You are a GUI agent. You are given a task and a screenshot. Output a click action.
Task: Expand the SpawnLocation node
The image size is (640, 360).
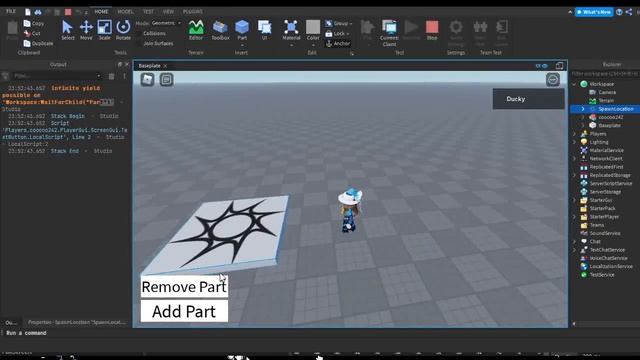(582, 109)
